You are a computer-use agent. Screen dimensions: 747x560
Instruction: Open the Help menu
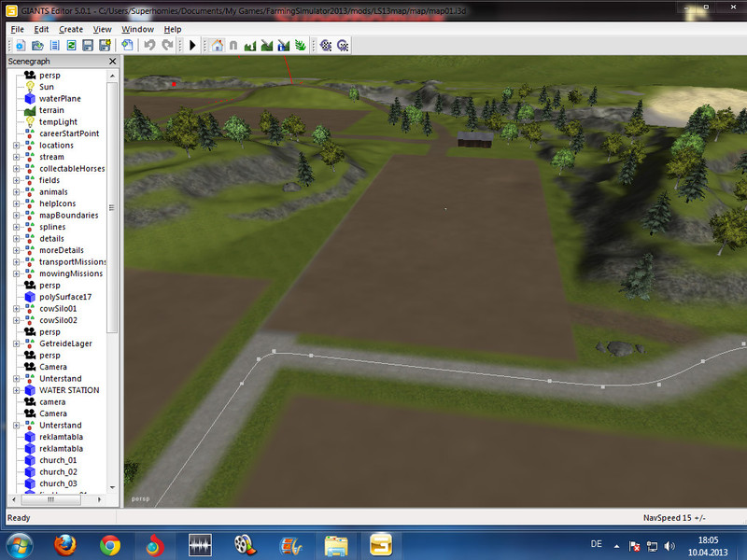173,29
